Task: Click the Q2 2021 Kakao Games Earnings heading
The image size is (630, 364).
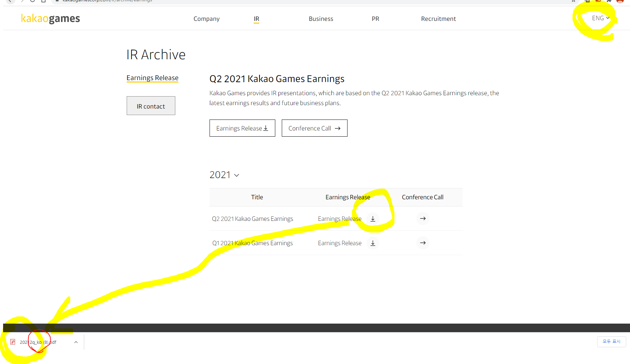Action: (277, 79)
